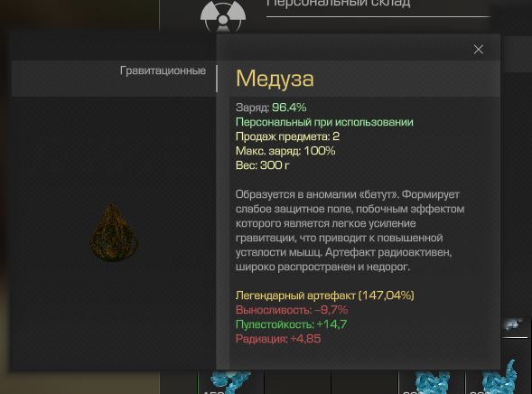Click the white artifact thumbnail at right edge

pos(513,325)
